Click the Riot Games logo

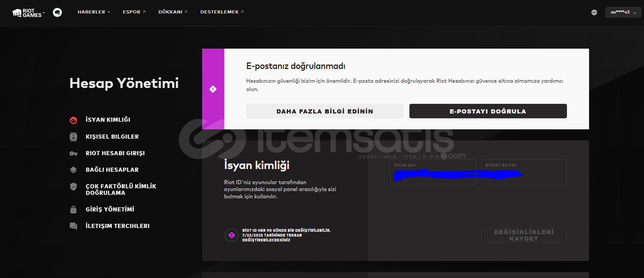(27, 13)
